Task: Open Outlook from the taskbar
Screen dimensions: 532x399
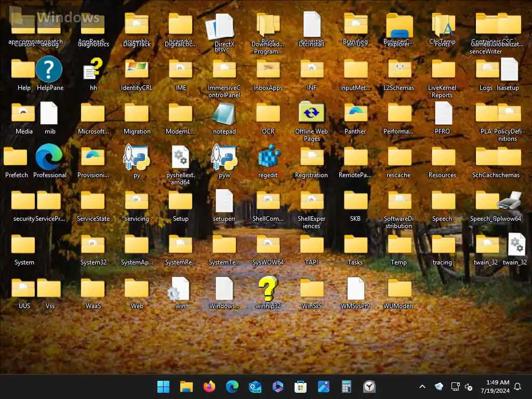Action: [x=255, y=387]
